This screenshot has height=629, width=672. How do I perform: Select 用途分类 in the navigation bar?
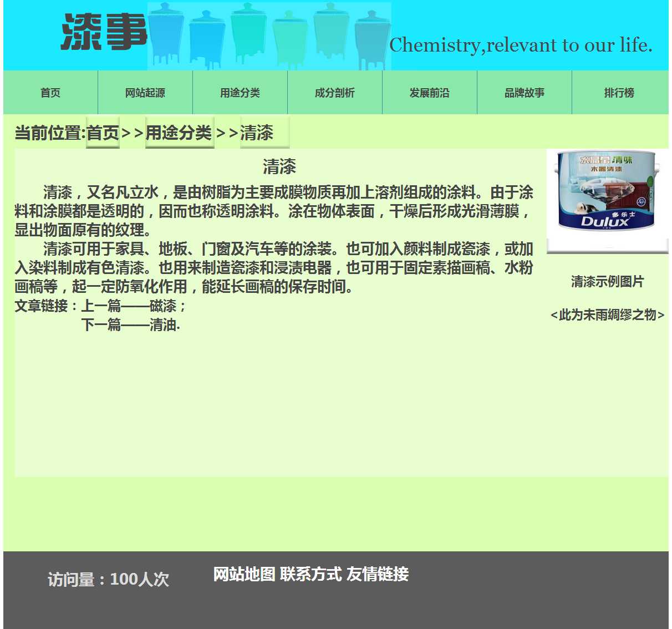pyautogui.click(x=240, y=93)
